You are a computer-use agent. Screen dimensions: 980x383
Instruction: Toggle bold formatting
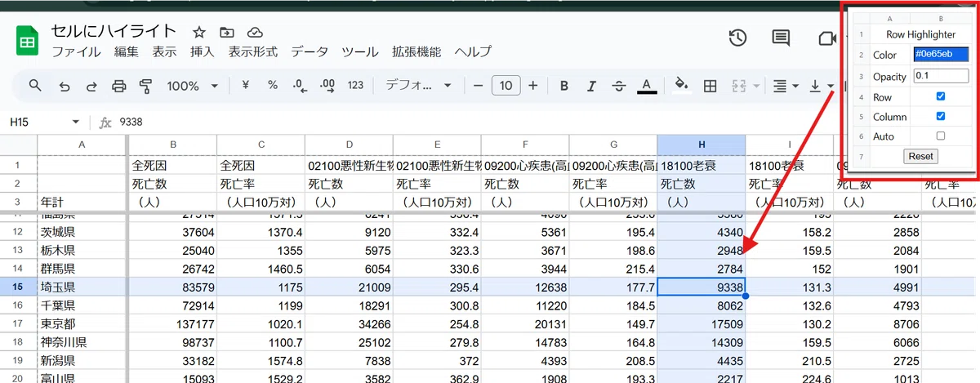(563, 86)
